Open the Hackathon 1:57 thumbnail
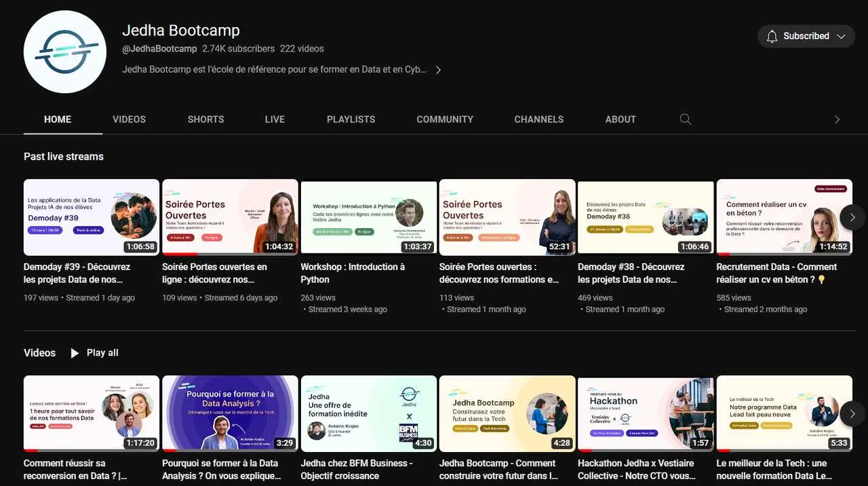The height and width of the screenshot is (486, 868). click(x=646, y=413)
